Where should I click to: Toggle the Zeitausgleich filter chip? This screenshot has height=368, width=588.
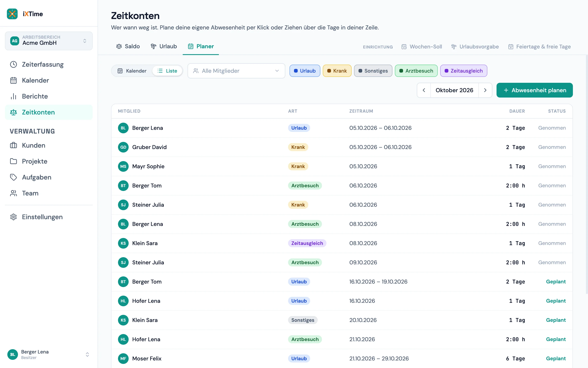click(x=464, y=71)
